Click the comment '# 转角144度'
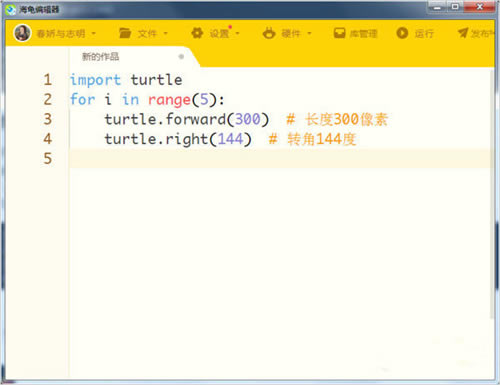 click(x=312, y=139)
